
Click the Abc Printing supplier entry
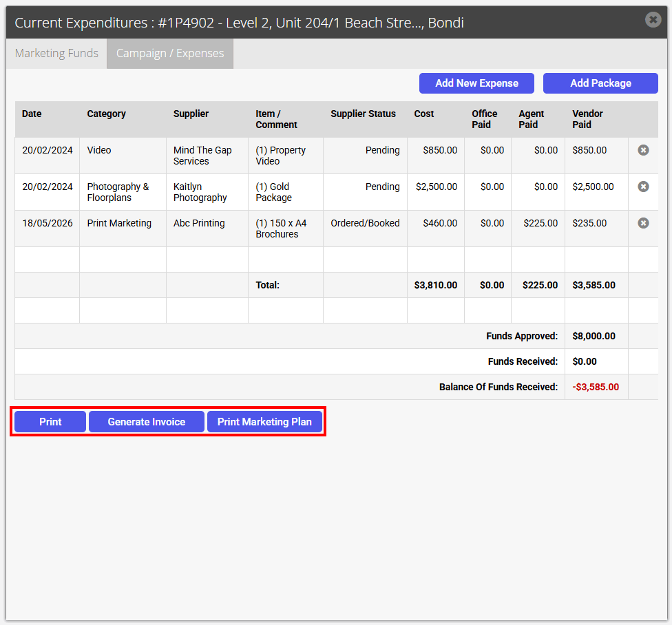[199, 223]
